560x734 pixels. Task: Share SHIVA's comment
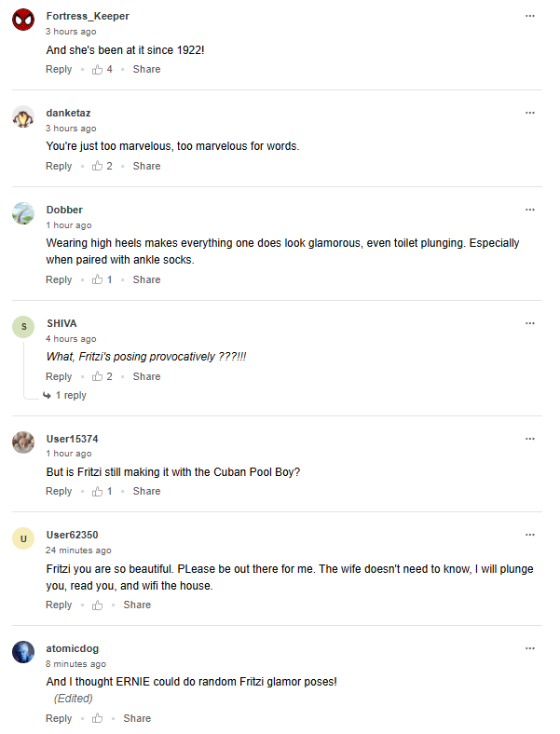146,377
